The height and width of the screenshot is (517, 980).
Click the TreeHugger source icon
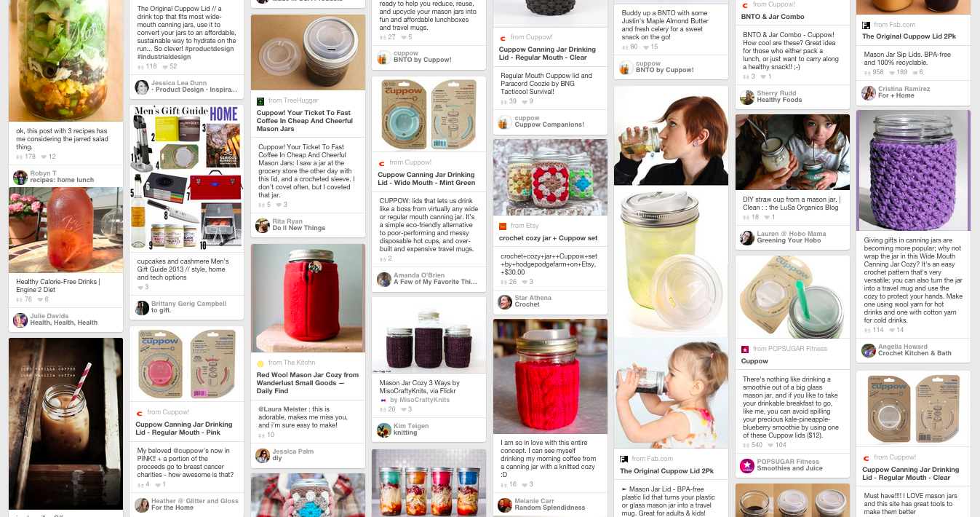pos(260,101)
